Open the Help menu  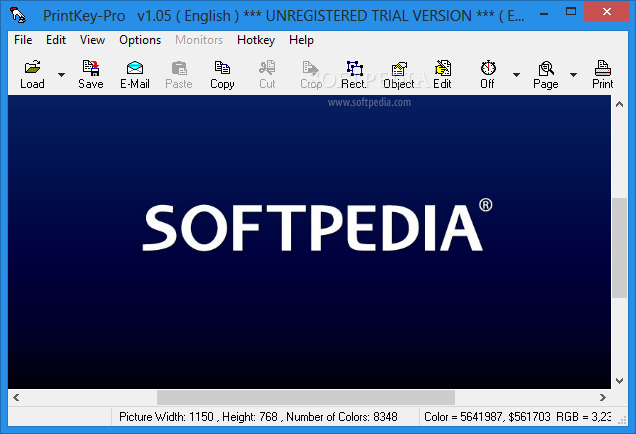[x=301, y=40]
